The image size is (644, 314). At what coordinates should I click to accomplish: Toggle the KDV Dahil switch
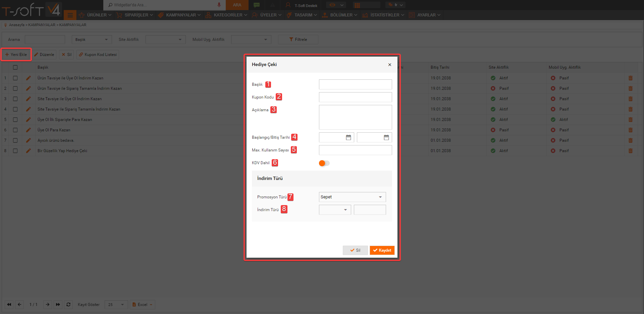click(324, 163)
